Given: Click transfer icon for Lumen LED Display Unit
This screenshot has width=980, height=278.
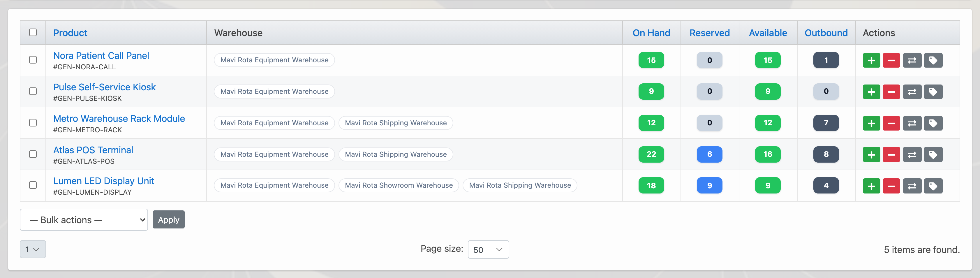Looking at the screenshot, I should tap(912, 186).
